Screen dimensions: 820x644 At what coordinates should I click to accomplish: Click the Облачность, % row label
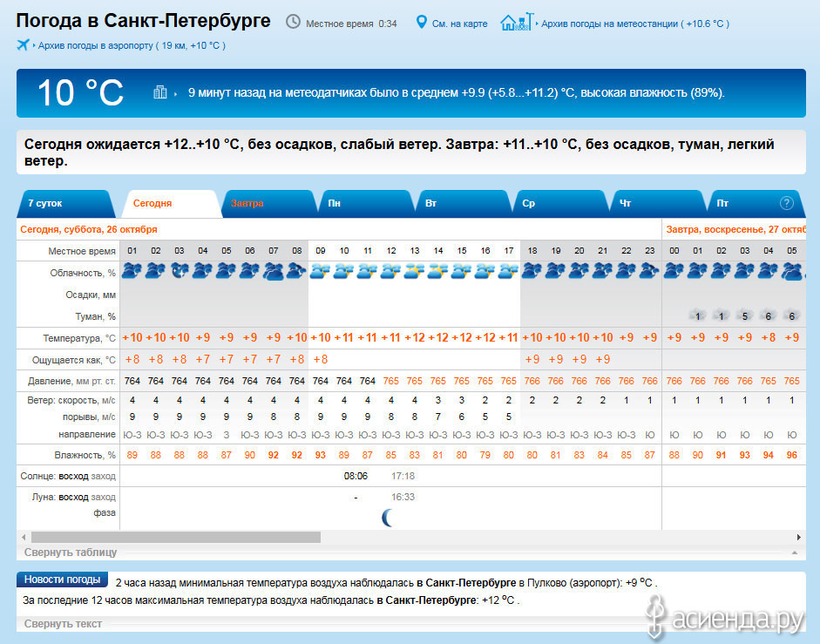click(83, 273)
